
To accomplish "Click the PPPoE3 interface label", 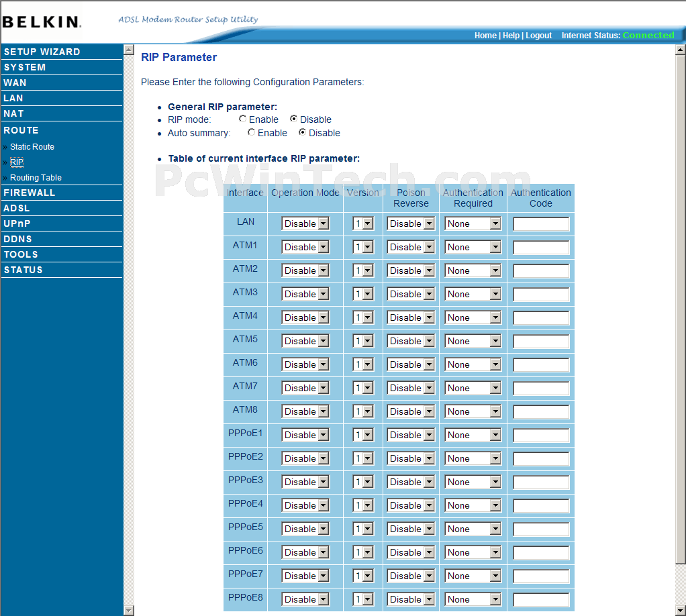I will coord(246,480).
